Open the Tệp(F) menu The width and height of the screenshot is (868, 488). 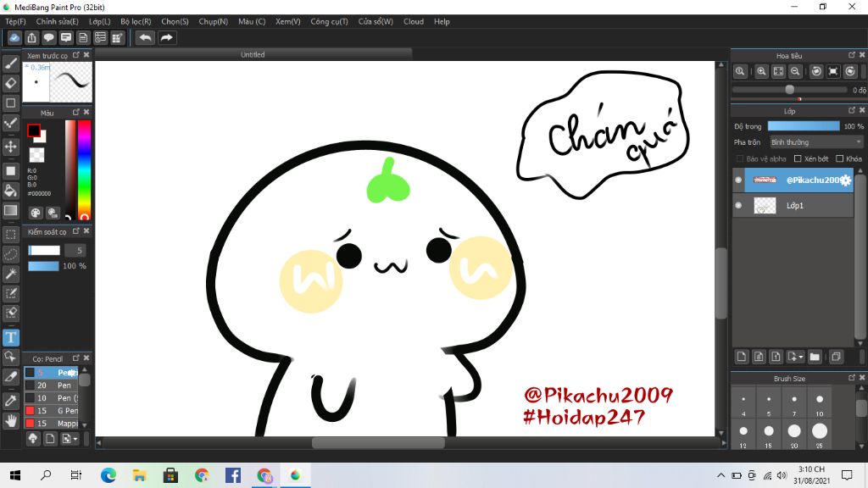tap(15, 21)
